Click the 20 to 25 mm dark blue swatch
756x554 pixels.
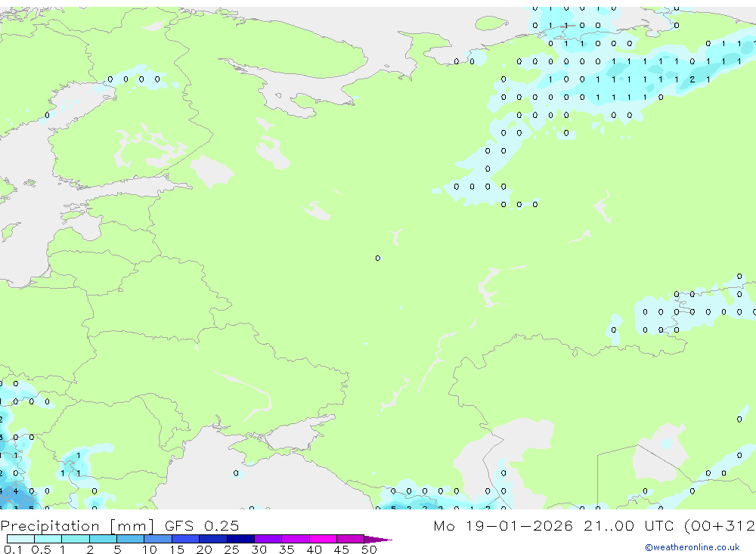[x=213, y=539]
